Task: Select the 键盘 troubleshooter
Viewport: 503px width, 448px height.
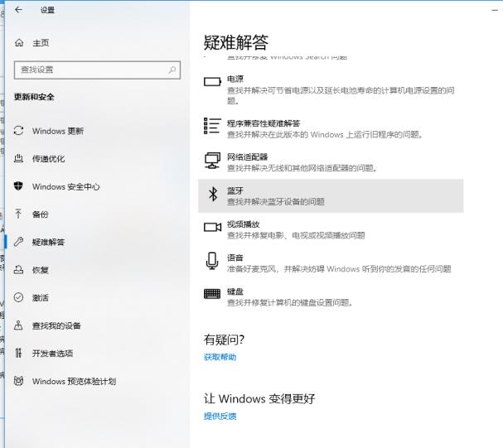Action: tap(235, 291)
